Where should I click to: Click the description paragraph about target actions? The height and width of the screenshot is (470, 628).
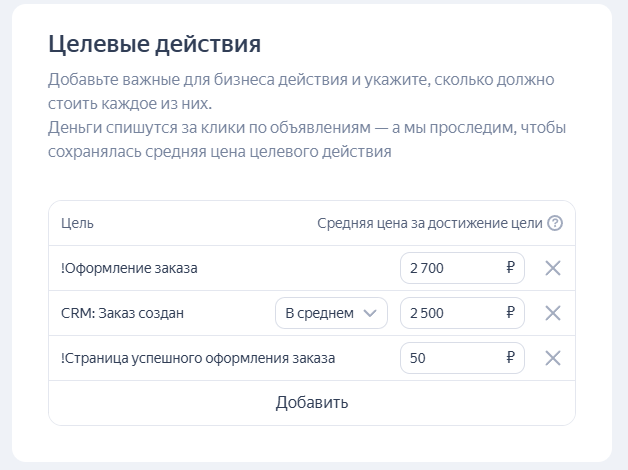[x=300, y=115]
